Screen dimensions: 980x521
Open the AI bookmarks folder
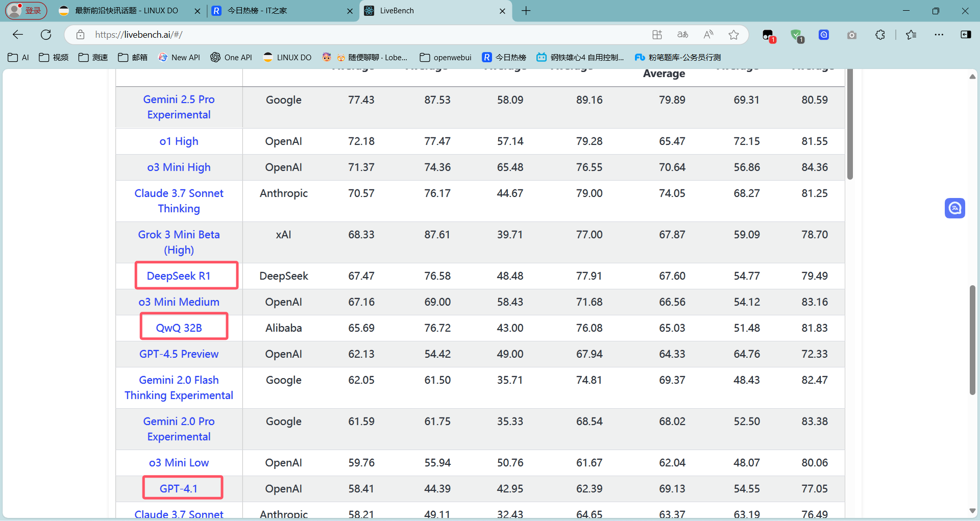[x=18, y=57]
